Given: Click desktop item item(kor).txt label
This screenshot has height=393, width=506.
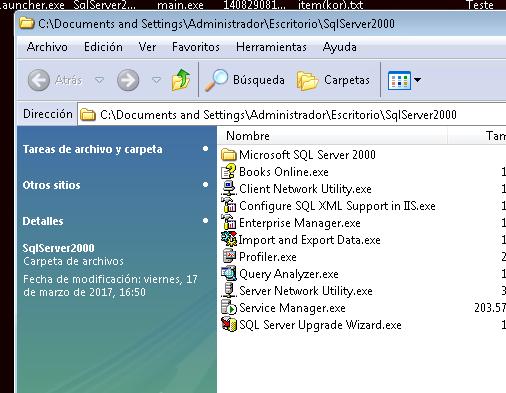Looking at the screenshot, I should (x=330, y=5).
